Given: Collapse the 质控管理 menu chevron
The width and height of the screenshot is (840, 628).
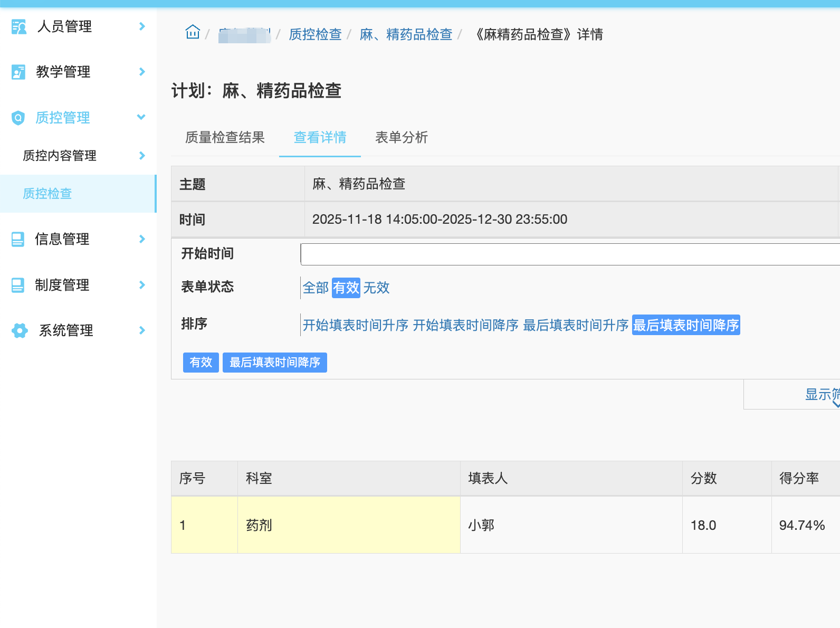Looking at the screenshot, I should [x=141, y=117].
